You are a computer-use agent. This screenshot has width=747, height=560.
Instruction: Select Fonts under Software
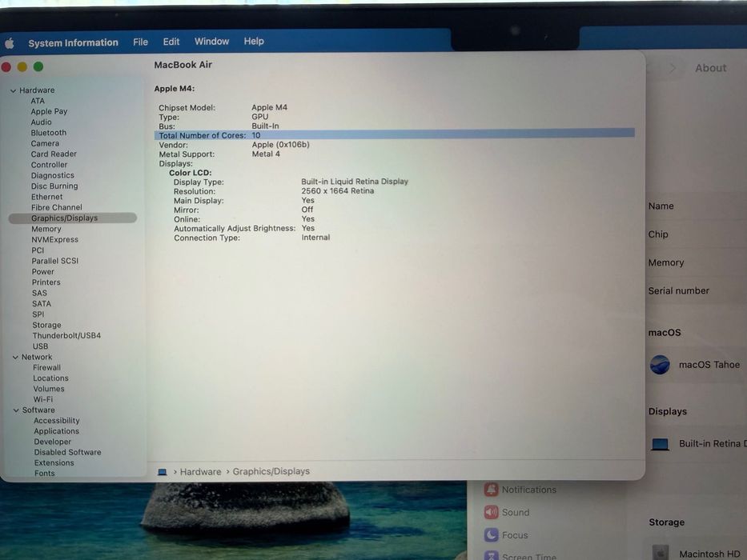44,473
